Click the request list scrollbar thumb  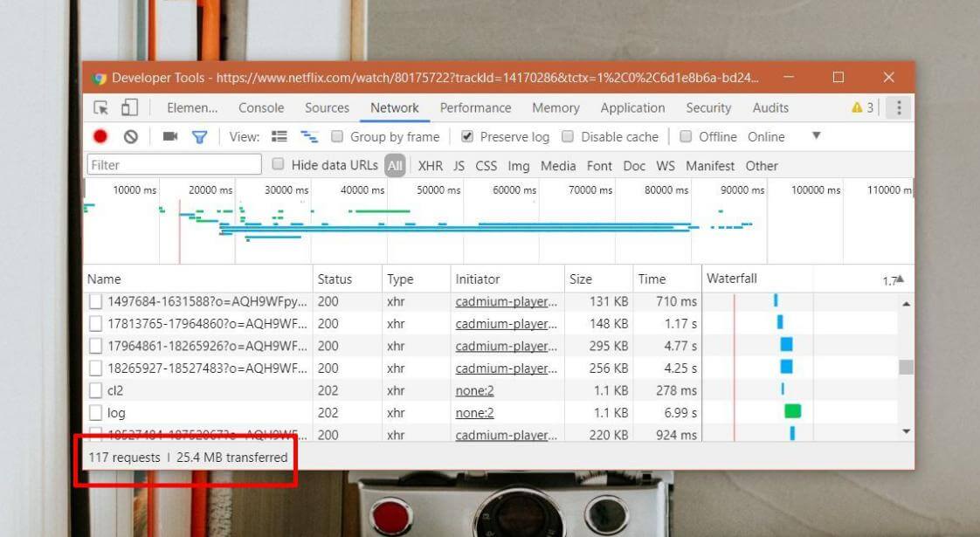pos(907,367)
